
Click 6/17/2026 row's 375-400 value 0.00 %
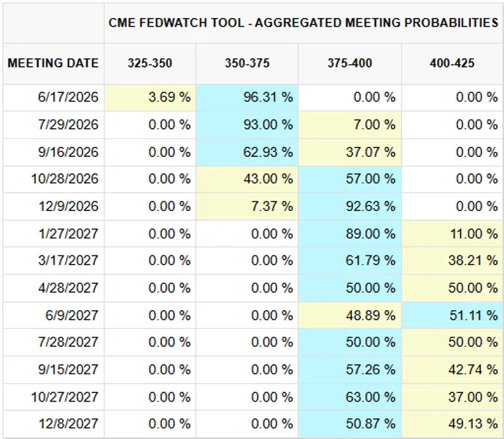click(x=350, y=98)
